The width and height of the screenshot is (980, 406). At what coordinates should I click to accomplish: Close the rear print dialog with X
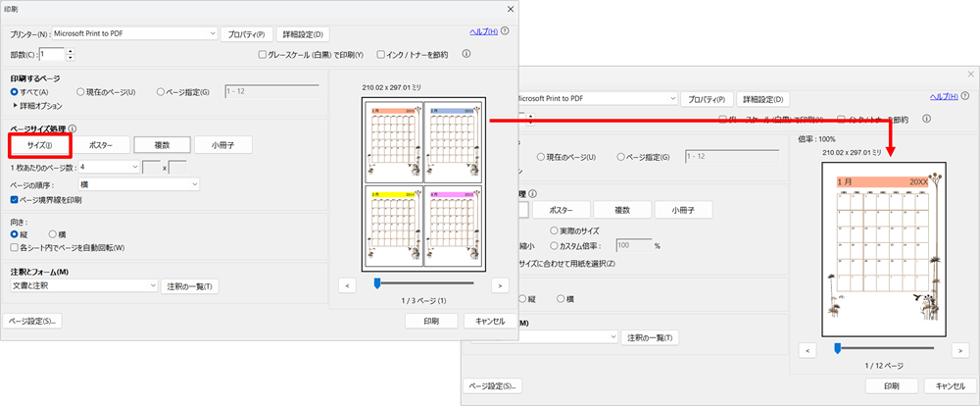970,74
